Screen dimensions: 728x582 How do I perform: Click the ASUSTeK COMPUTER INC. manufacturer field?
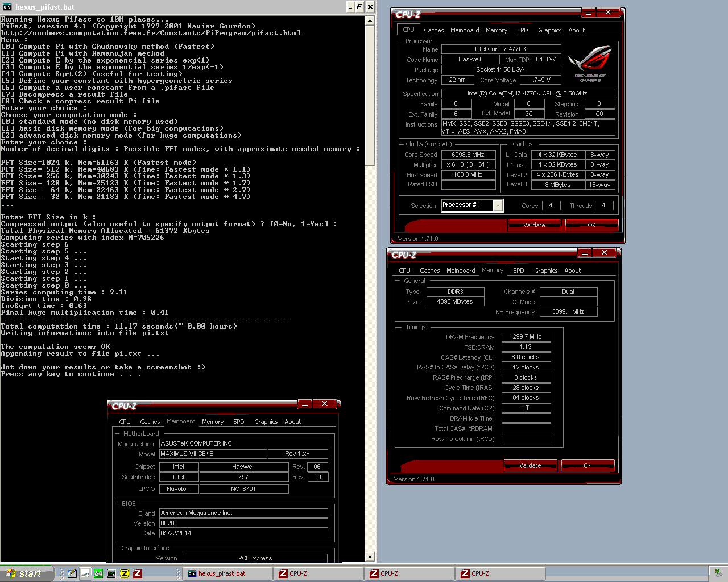click(243, 443)
